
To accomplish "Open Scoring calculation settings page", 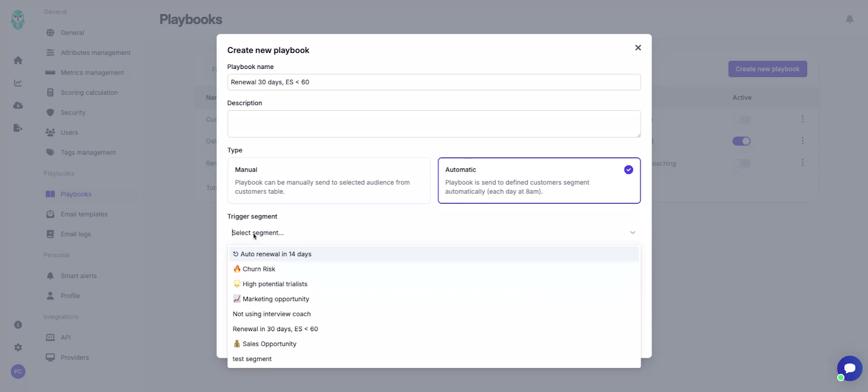I will (89, 93).
